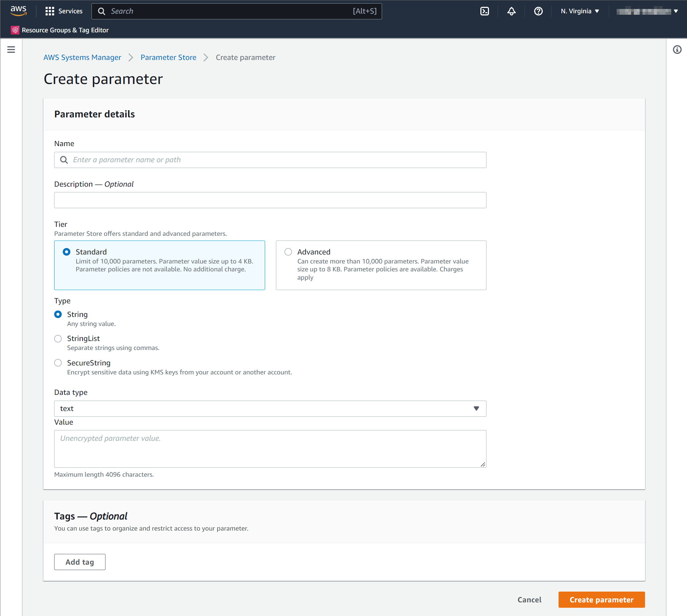
Task: Click the search magnifying glass icon
Action: point(102,11)
